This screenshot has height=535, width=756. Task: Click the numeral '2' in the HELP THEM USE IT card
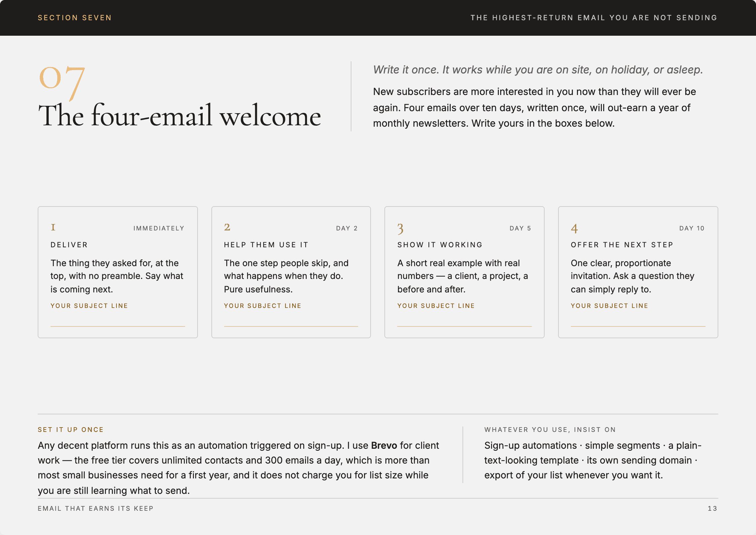[227, 227]
